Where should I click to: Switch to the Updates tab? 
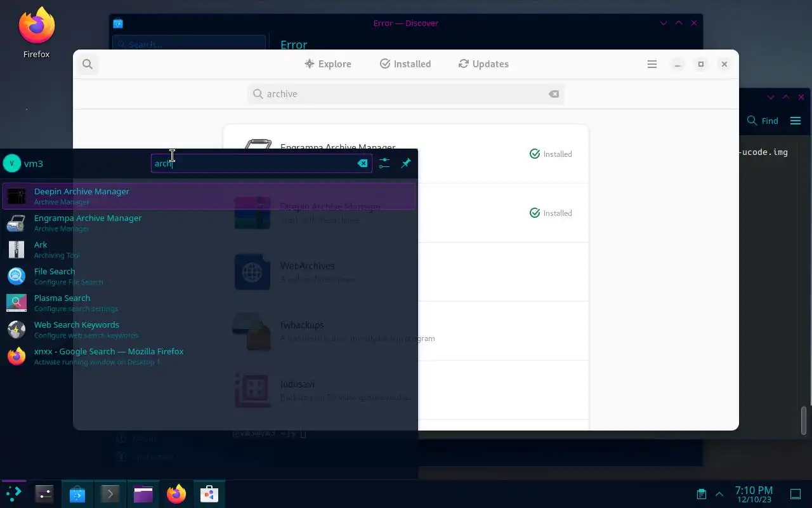coord(483,64)
